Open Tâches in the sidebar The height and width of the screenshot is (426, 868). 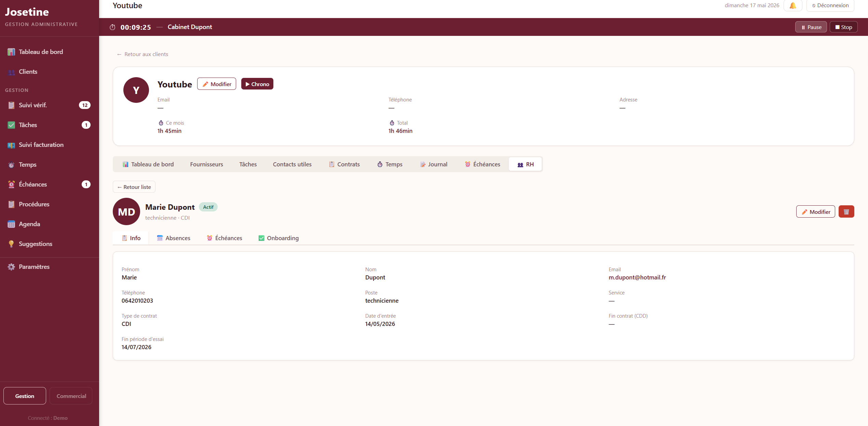[x=49, y=125]
